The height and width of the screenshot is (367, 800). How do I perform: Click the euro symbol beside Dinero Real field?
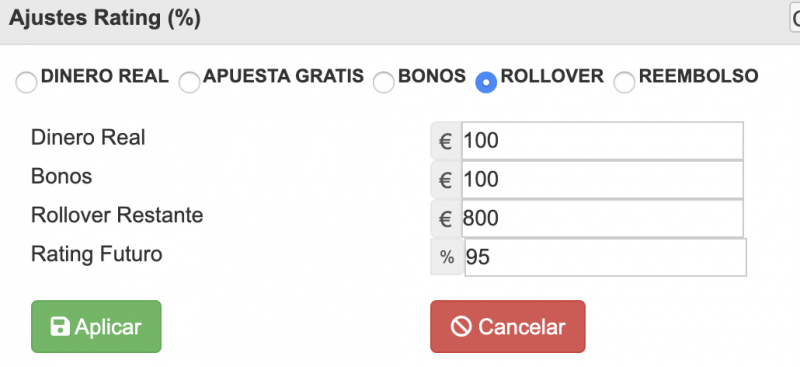coord(446,141)
